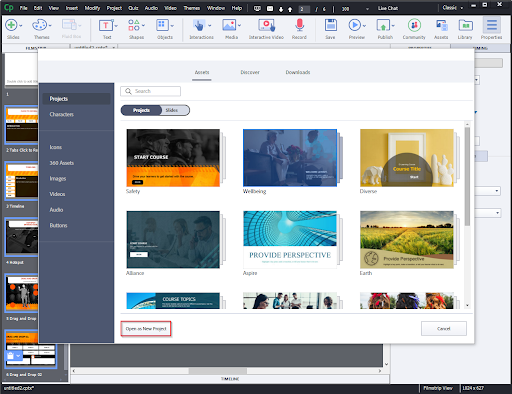This screenshot has height=394, width=512.
Task: Start recording with the Record microphone icon
Action: coord(299,25)
